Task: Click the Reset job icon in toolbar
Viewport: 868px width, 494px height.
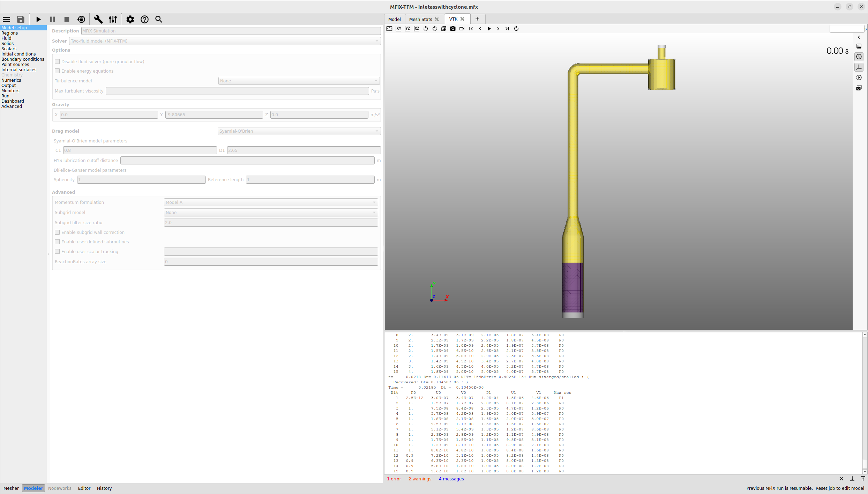Action: pyautogui.click(x=81, y=19)
